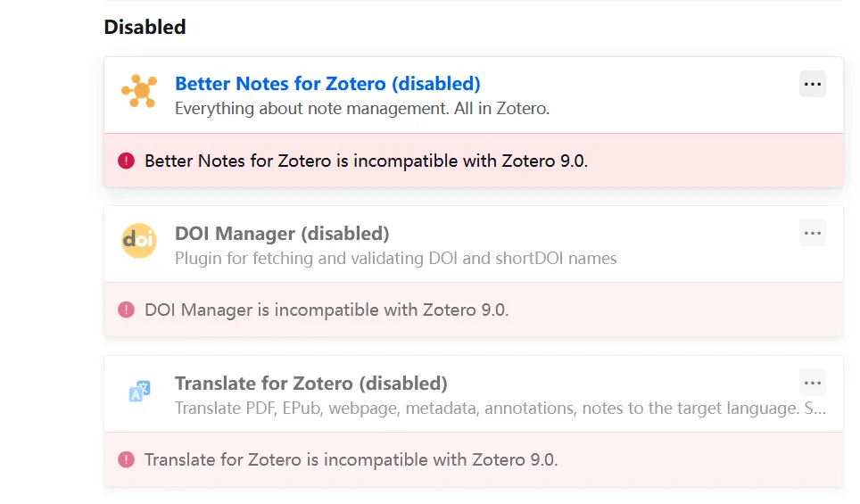Open the Better Notes for Zotero title link
This screenshot has height=504, width=860.
coord(327,84)
